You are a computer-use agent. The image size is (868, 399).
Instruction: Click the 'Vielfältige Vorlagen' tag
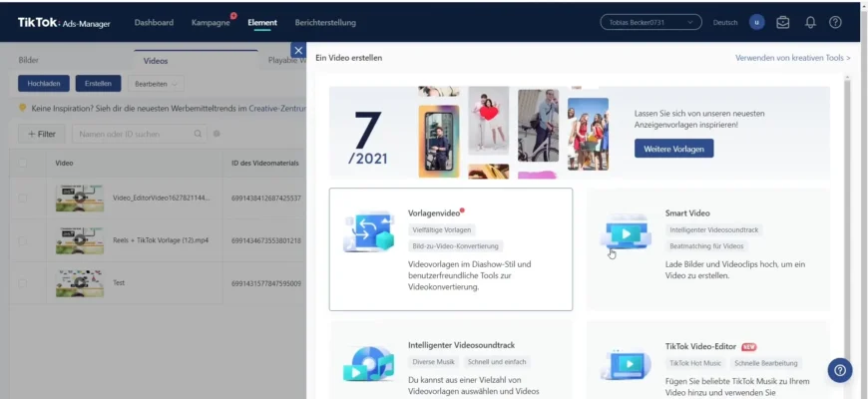tap(442, 229)
